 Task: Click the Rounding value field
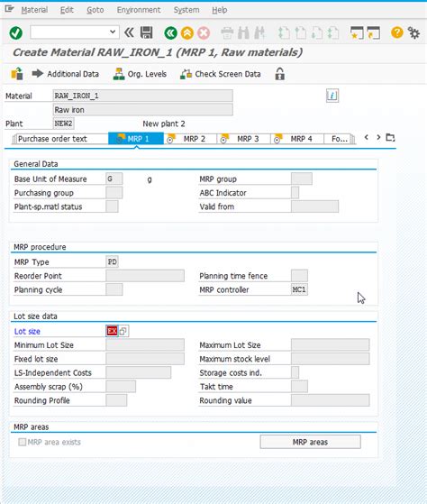click(331, 400)
